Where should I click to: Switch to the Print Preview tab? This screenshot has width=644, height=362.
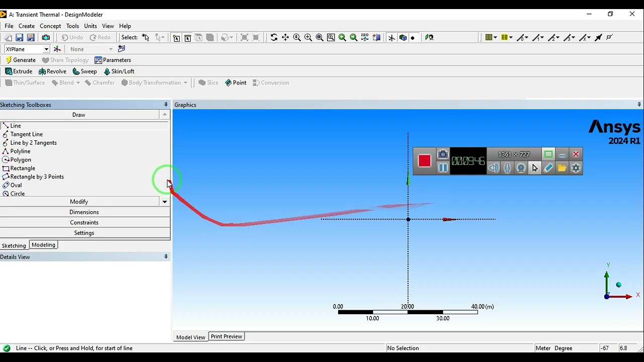coord(226,336)
